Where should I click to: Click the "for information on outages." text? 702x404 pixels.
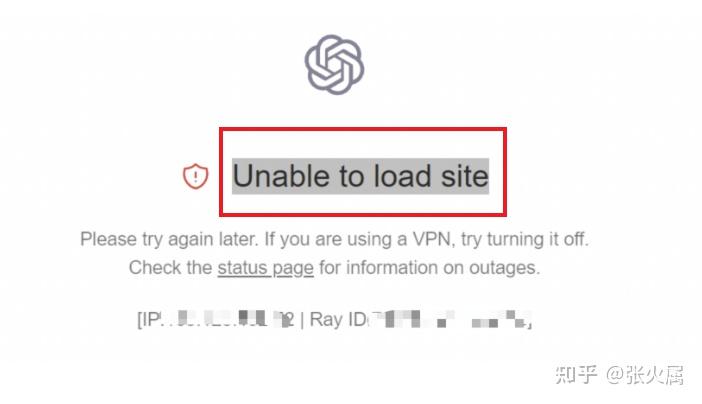(x=430, y=268)
